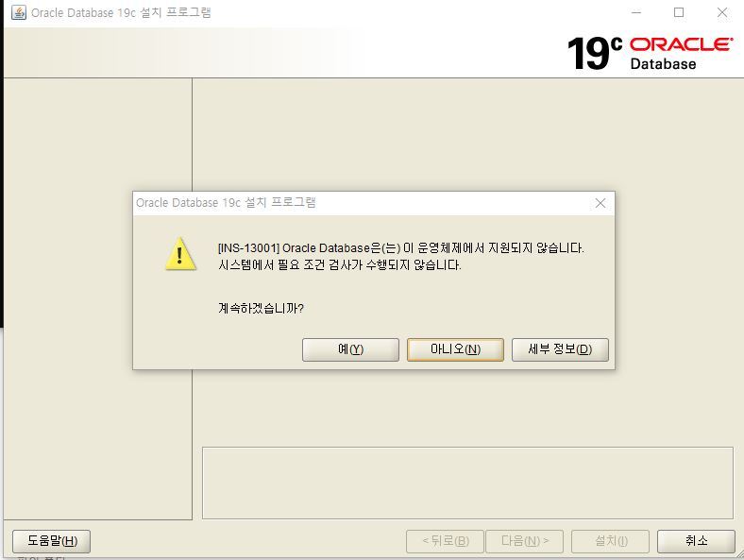This screenshot has width=744, height=560.
Task: Click the 예(Y) button to continue
Action: 350,349
